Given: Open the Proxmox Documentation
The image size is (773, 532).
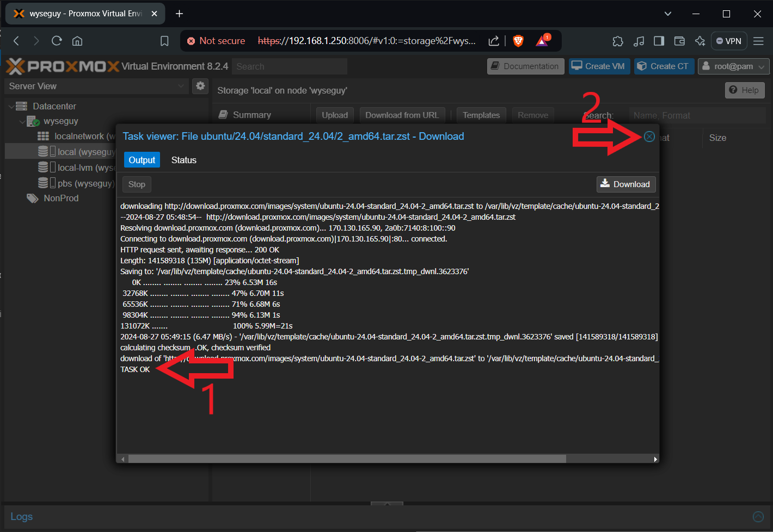Looking at the screenshot, I should click(525, 66).
